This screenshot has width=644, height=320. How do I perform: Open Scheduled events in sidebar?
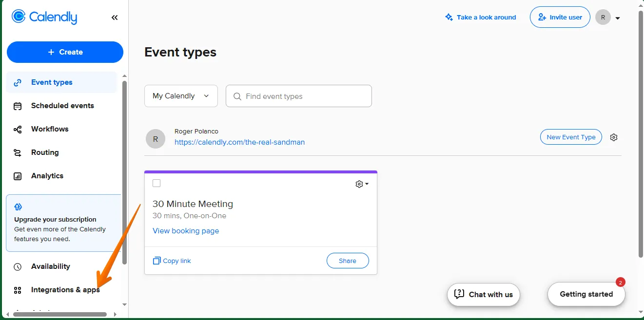61,106
